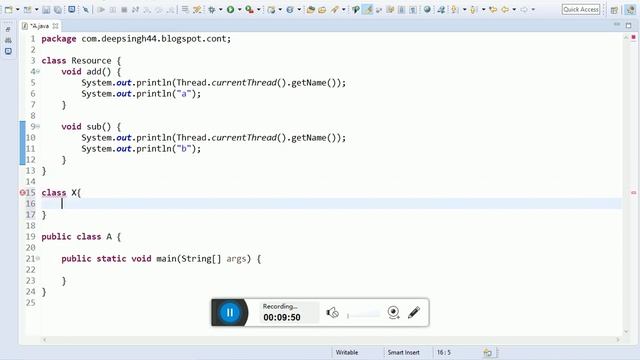Mute the recorder audio speaker icon

pos(333,313)
